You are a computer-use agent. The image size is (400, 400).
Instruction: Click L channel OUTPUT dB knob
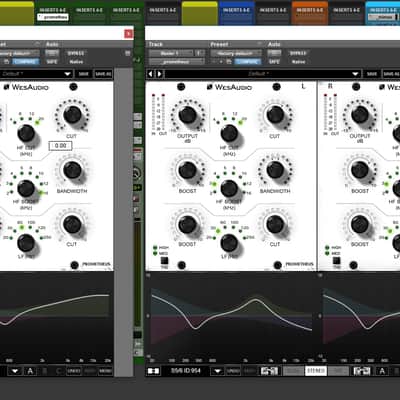(188, 115)
